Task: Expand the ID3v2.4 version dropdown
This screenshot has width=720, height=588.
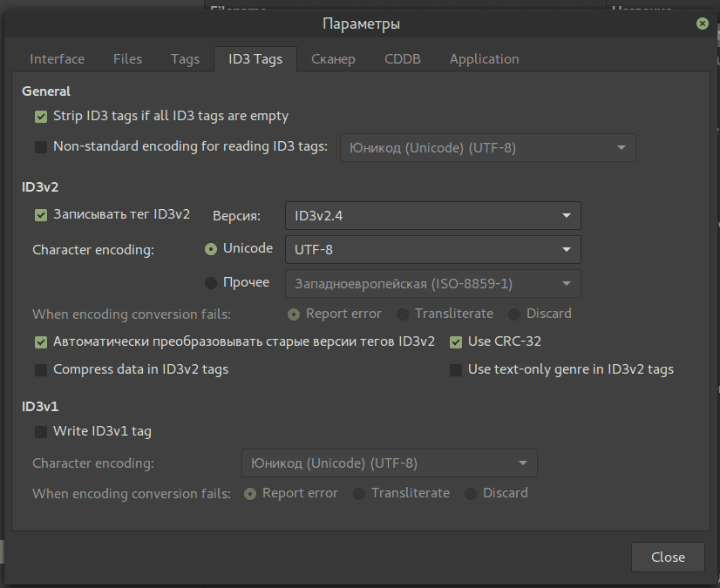Action: coord(432,215)
